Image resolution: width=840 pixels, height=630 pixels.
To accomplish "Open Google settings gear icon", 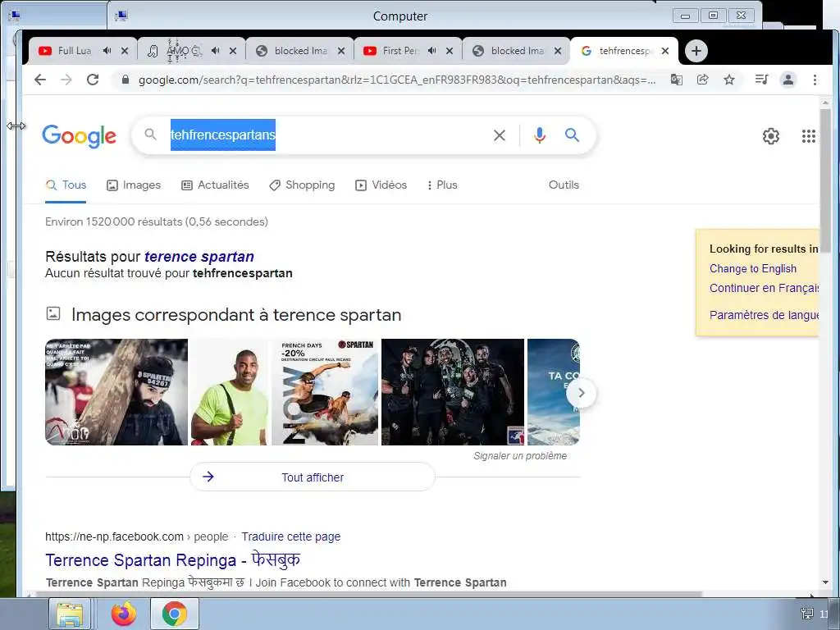I will click(x=771, y=136).
